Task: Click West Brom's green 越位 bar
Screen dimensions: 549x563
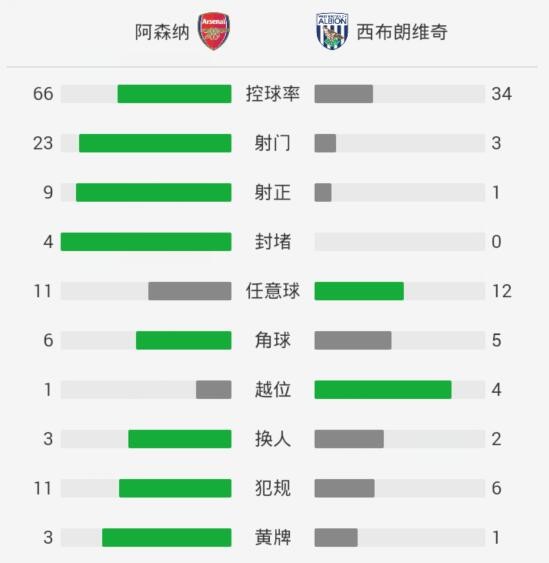Action: click(x=383, y=390)
